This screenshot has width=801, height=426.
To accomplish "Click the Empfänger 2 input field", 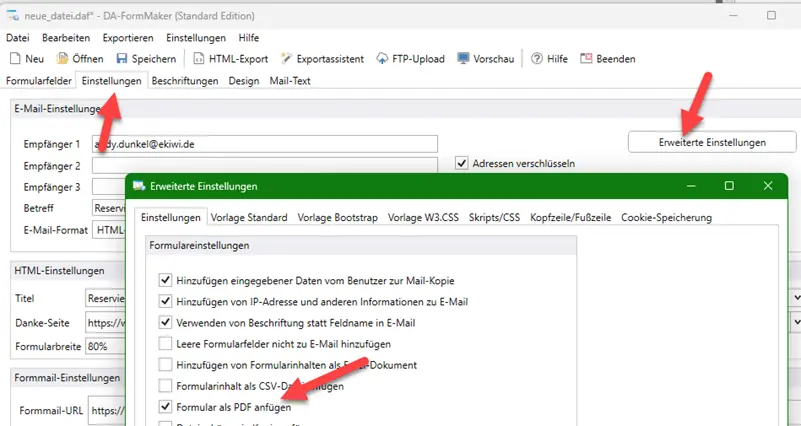I will coord(265,165).
